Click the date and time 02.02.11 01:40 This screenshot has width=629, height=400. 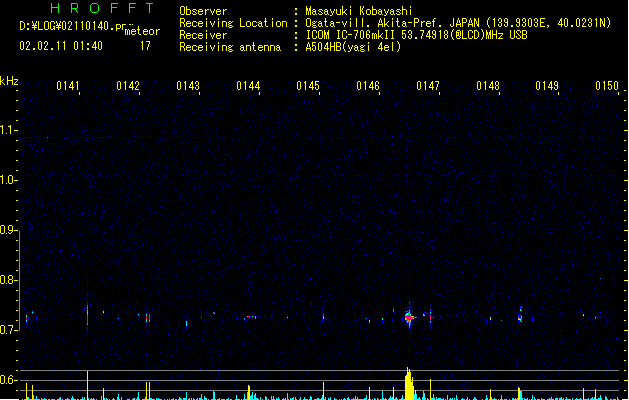point(61,46)
